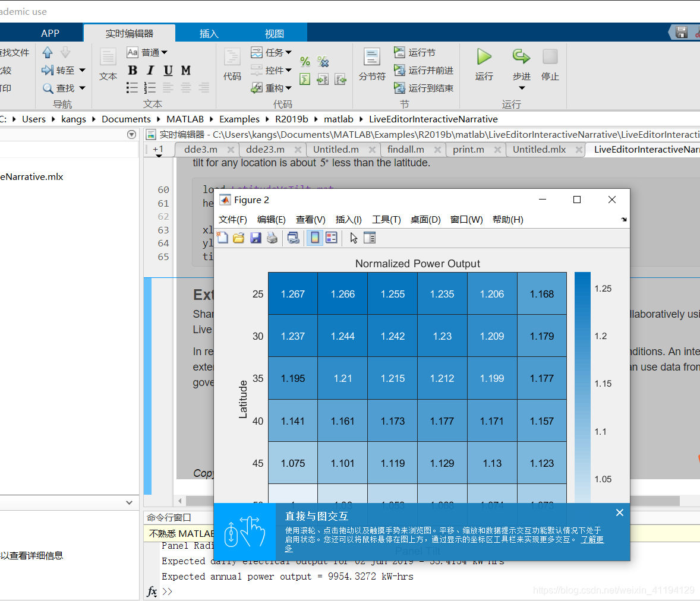Click the comment percent icon

click(305, 62)
